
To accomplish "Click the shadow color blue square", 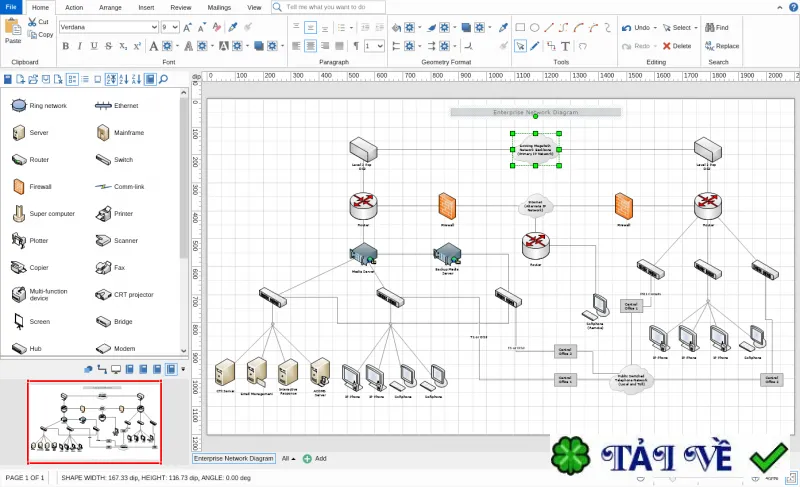I will 259,46.
